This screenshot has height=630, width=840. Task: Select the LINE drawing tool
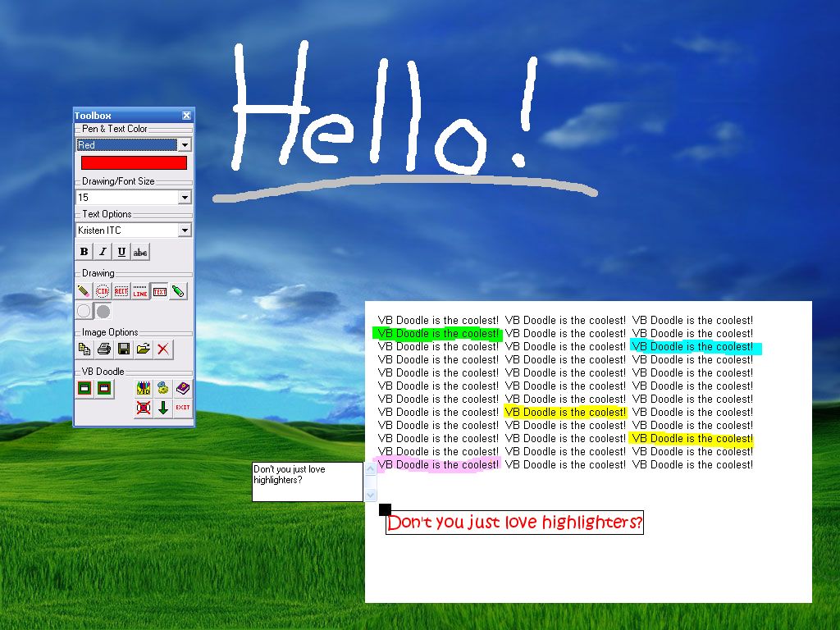tap(140, 291)
